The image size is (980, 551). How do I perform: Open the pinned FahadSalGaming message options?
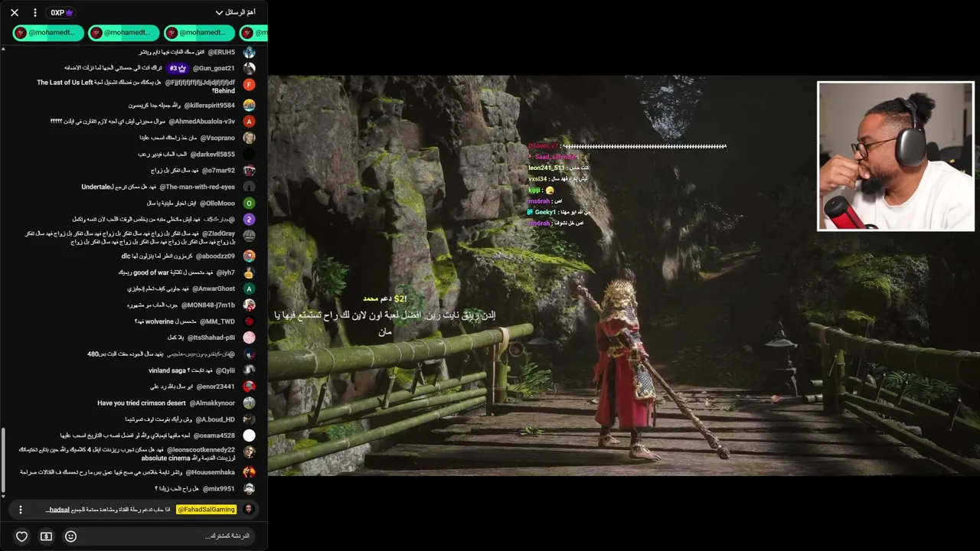[21, 510]
